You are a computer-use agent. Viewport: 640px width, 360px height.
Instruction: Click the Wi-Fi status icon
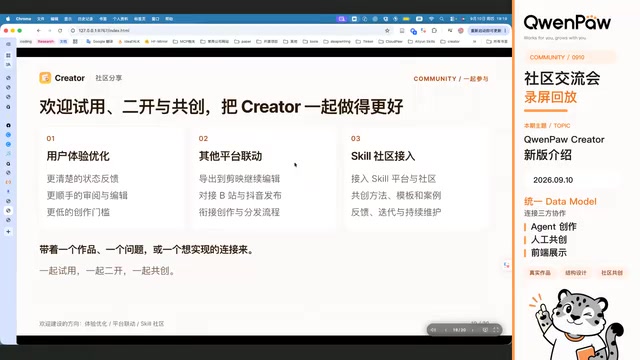(431, 19)
